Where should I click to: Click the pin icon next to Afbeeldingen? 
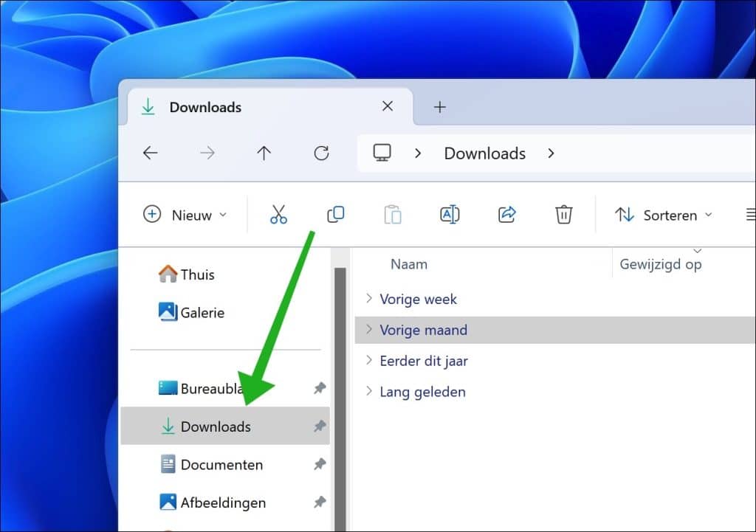320,502
